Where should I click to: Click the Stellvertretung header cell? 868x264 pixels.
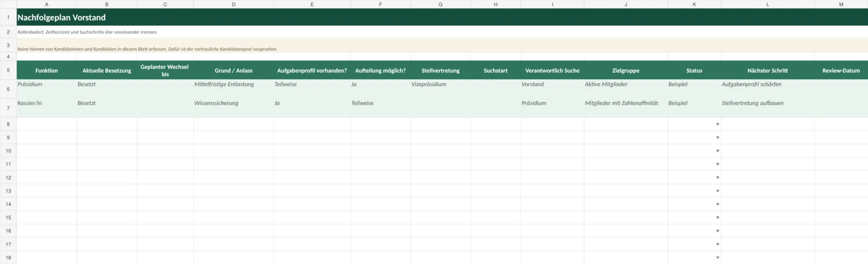pyautogui.click(x=440, y=70)
